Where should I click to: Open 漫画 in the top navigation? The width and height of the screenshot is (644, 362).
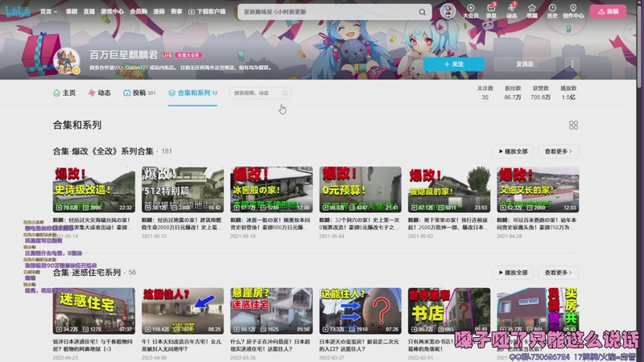click(x=159, y=11)
